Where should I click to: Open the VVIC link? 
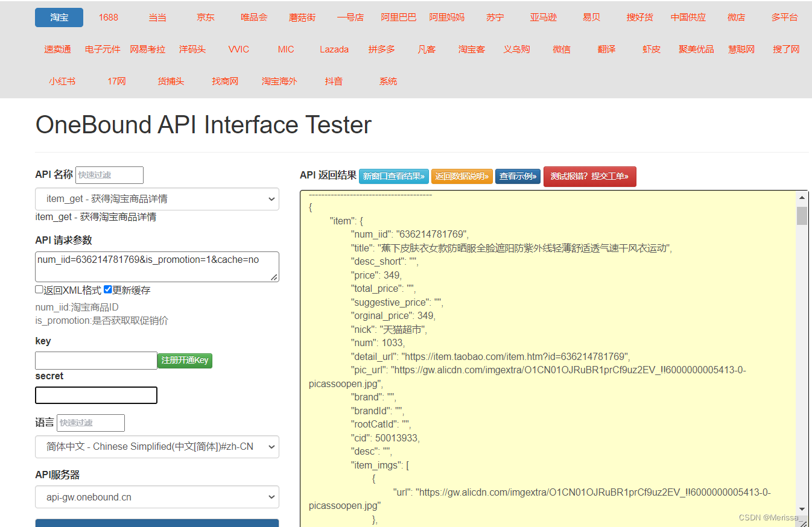point(239,49)
